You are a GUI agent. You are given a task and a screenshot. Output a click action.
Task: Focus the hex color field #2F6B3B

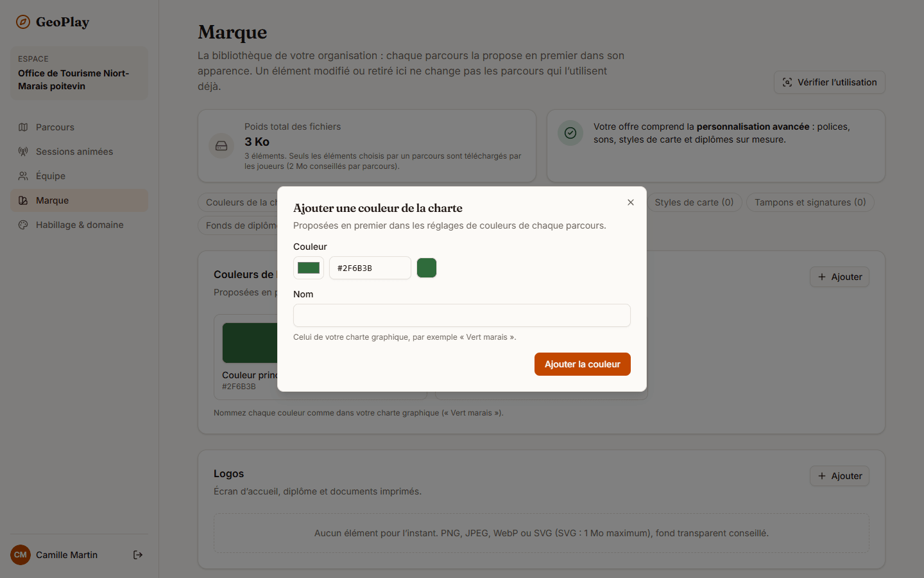(x=370, y=268)
